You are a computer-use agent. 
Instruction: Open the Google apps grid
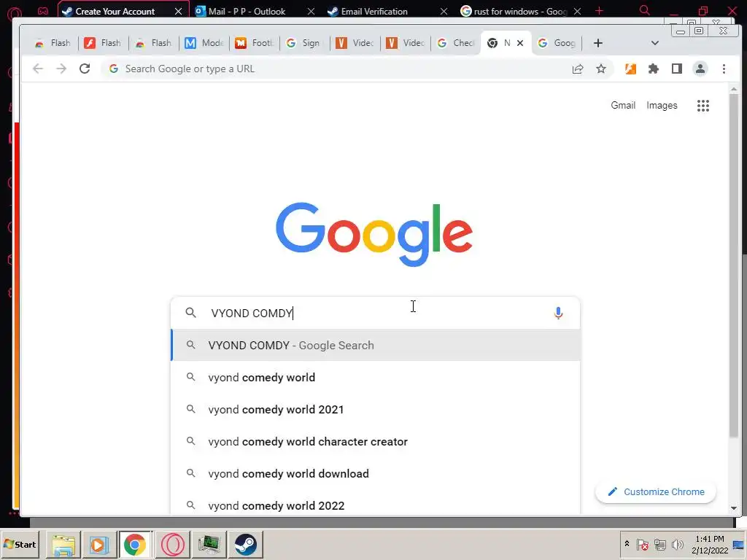pyautogui.click(x=703, y=106)
